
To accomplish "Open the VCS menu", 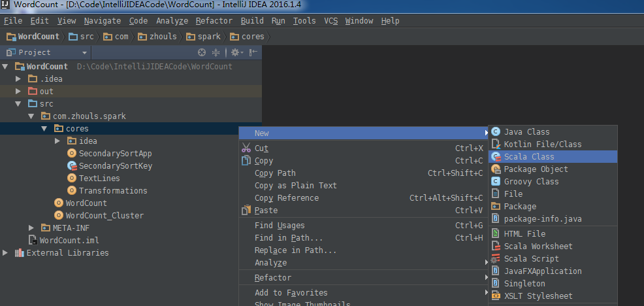I will pyautogui.click(x=330, y=20).
